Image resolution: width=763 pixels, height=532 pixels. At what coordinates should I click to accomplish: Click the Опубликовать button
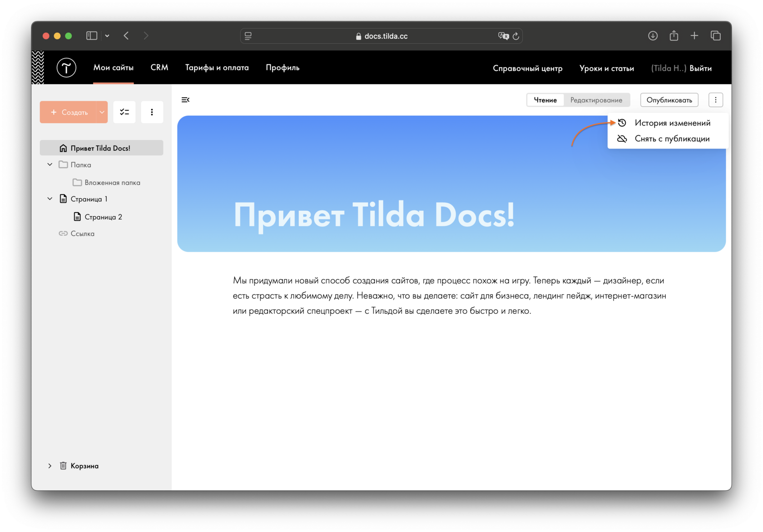(x=669, y=100)
